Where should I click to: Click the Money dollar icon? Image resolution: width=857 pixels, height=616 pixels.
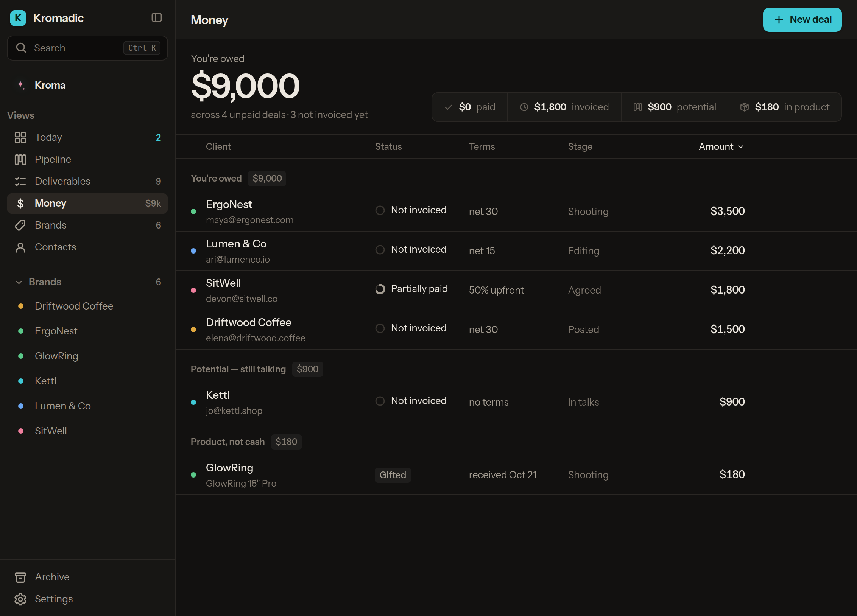point(20,203)
